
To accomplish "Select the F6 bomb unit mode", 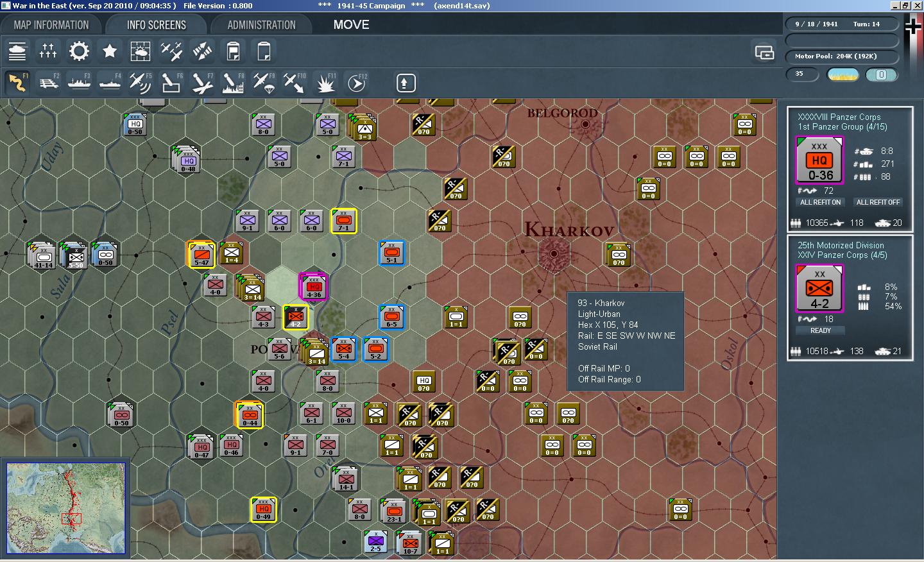I will pos(171,83).
